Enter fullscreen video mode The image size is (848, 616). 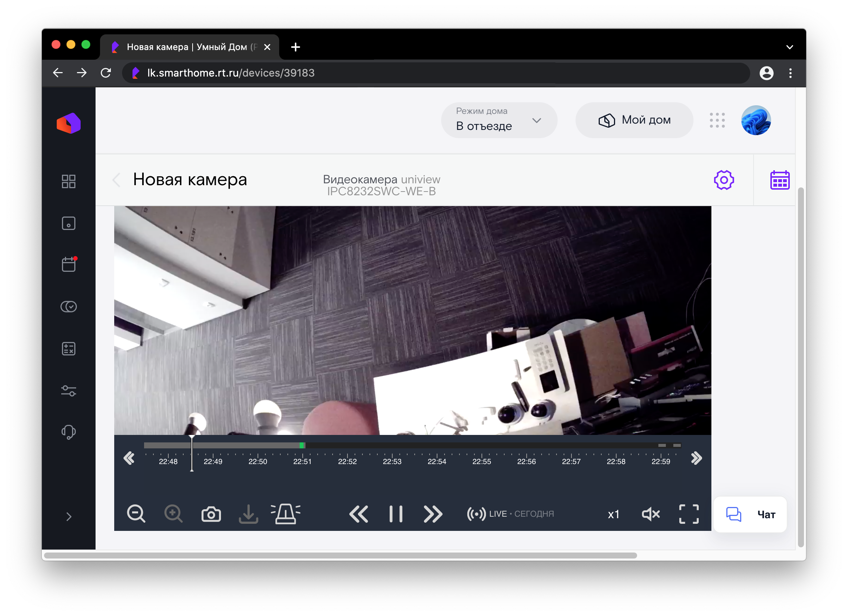688,514
